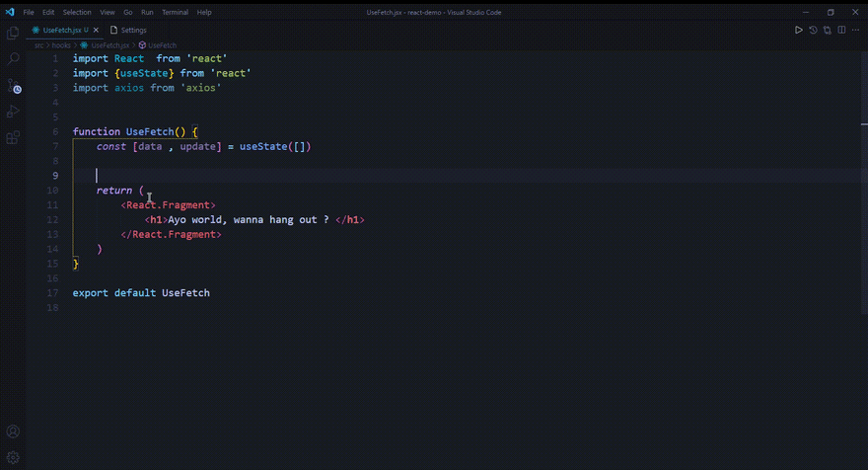Click 'React' identifier on line 1
868x470 pixels.
[x=129, y=59]
